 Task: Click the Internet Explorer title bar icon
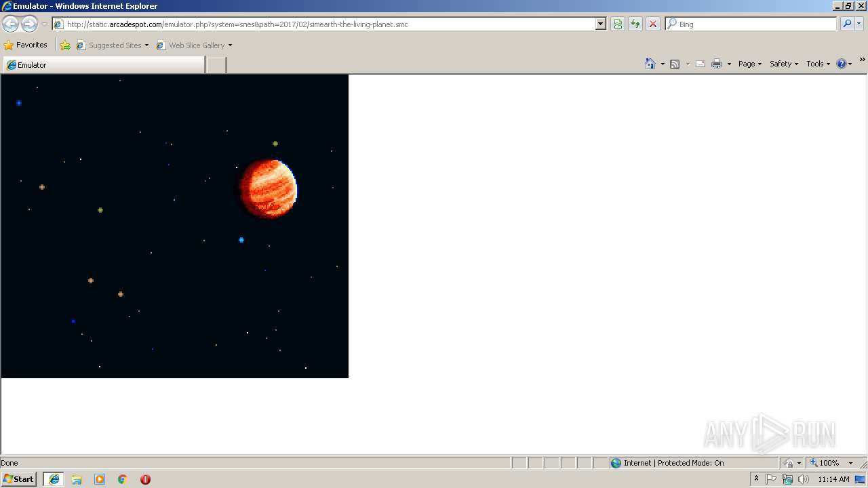[7, 5]
